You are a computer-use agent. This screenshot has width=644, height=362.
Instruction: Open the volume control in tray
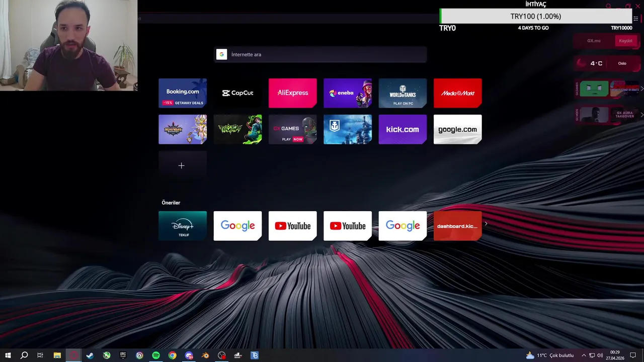click(600, 355)
